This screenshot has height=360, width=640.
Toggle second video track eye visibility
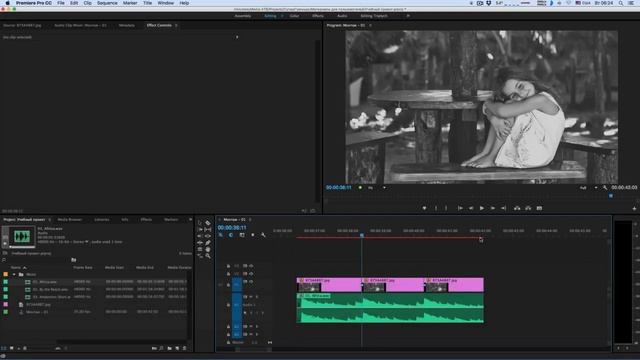[x=251, y=274]
